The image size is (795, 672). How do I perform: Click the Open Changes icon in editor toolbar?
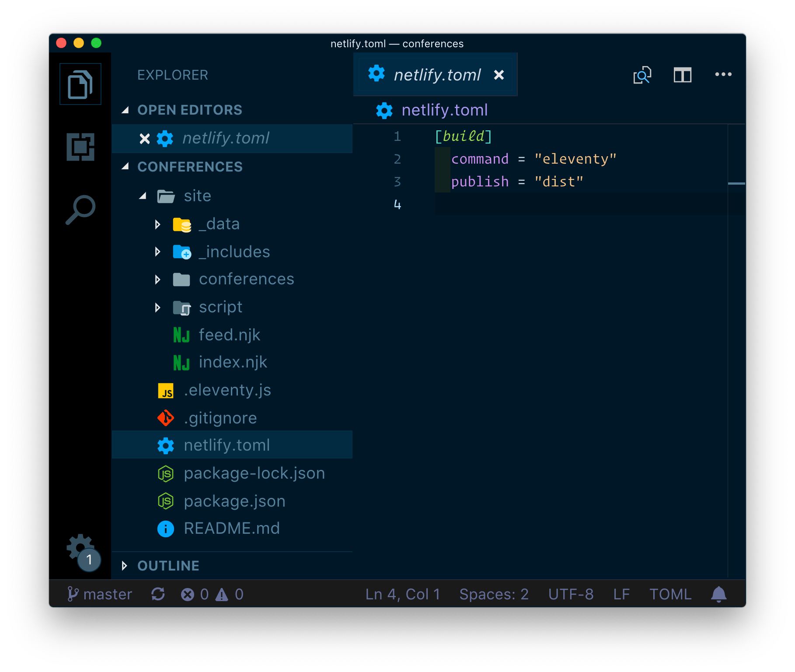tap(642, 75)
